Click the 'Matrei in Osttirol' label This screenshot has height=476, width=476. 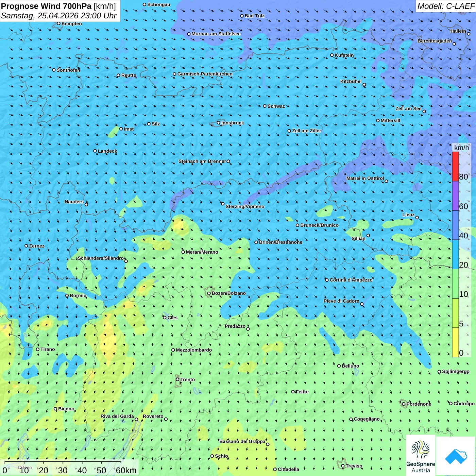(365, 178)
